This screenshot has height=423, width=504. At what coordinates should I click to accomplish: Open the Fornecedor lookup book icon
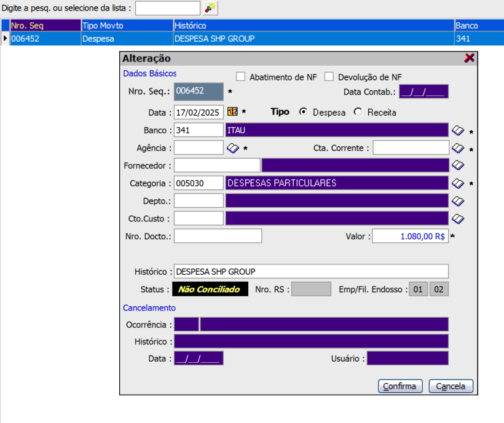[x=457, y=165]
